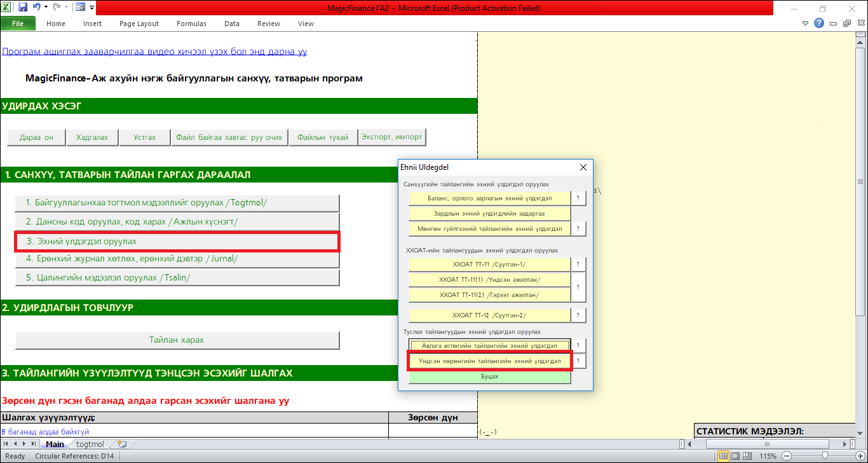Expand the Undo history dropdown arrow
868x463 pixels.
(x=46, y=8)
